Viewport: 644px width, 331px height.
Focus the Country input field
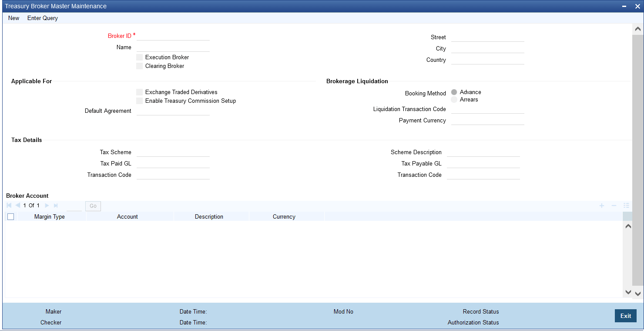pos(488,60)
